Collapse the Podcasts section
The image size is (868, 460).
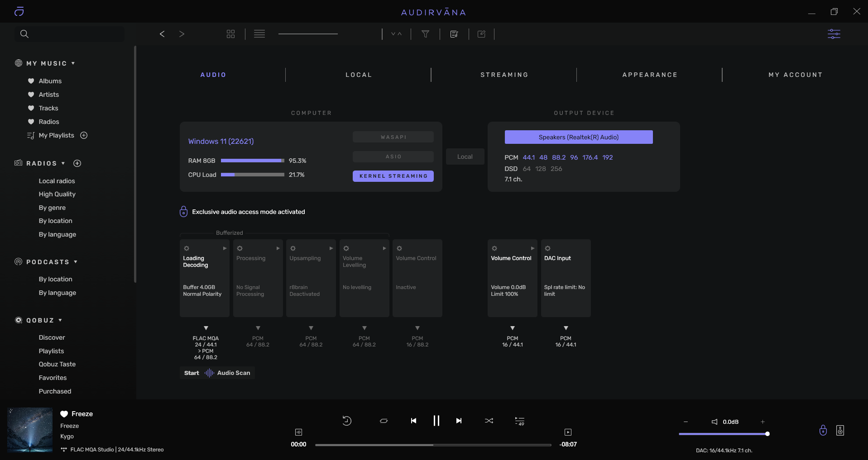pos(76,262)
